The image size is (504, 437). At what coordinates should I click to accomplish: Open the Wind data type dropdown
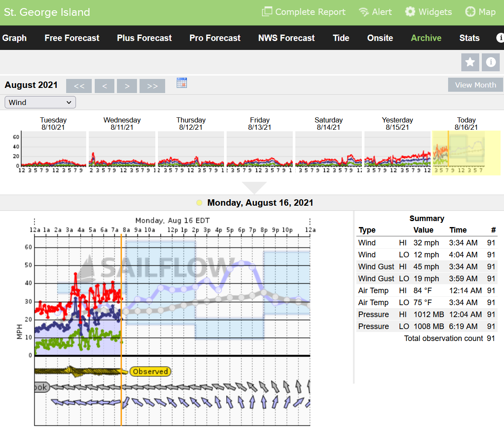(x=40, y=102)
